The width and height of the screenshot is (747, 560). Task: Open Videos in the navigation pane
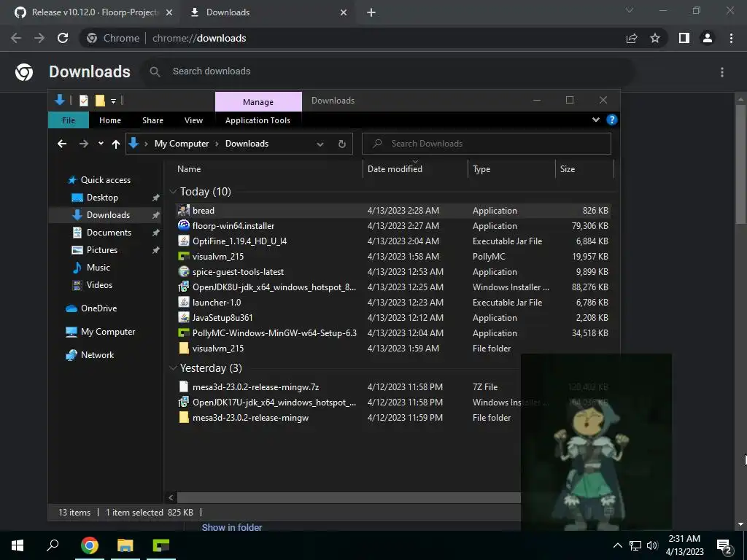(99, 285)
